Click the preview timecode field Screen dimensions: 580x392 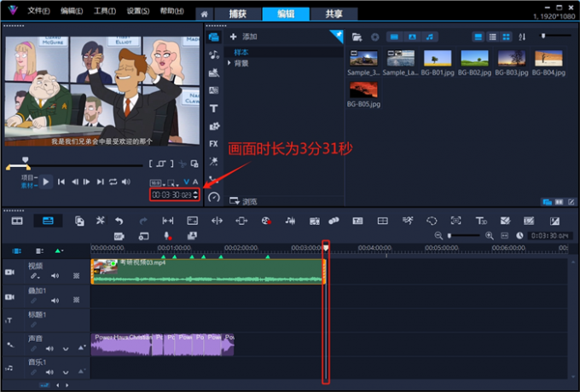click(171, 194)
